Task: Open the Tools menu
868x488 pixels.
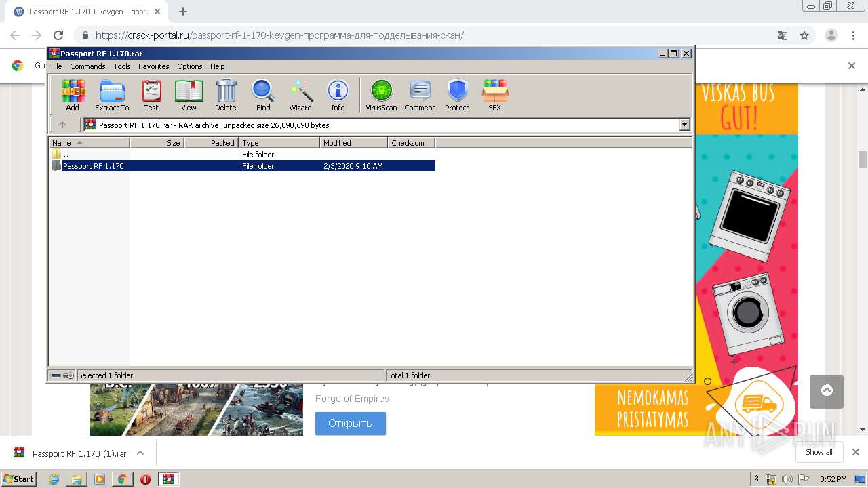Action: [122, 66]
